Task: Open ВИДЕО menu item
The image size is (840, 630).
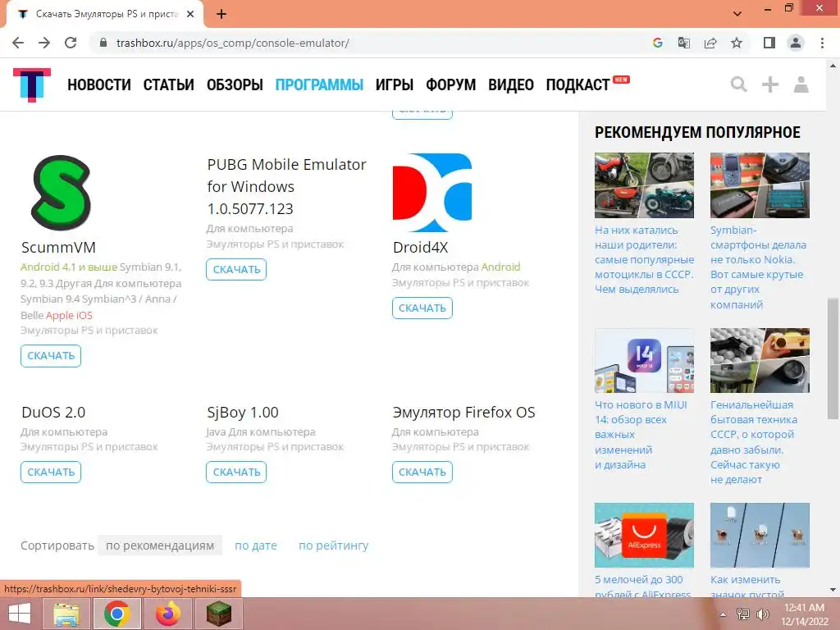Action: point(510,84)
